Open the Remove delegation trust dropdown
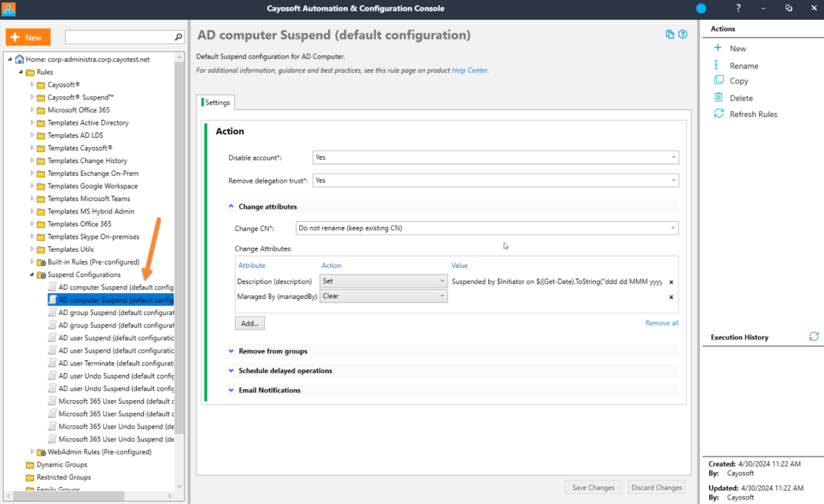This screenshot has height=504, width=824. coord(496,180)
